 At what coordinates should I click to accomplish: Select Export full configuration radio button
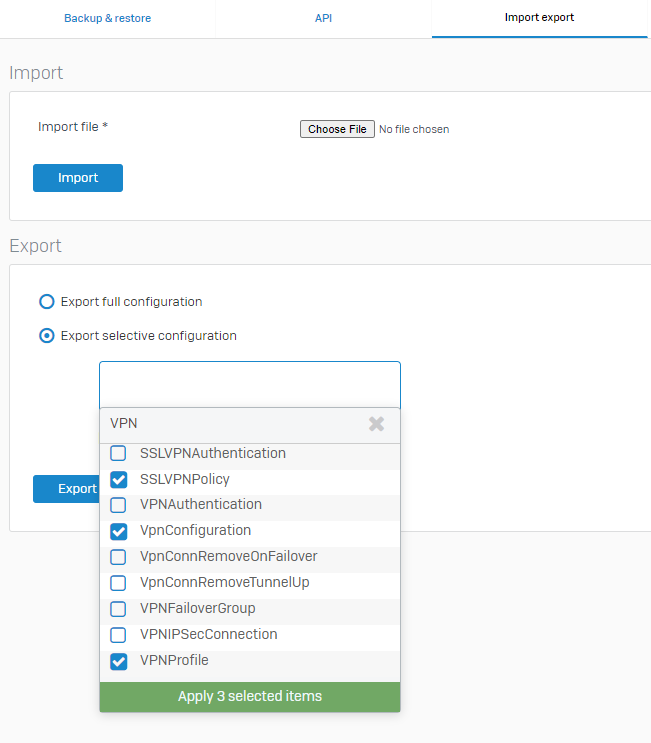click(x=46, y=301)
